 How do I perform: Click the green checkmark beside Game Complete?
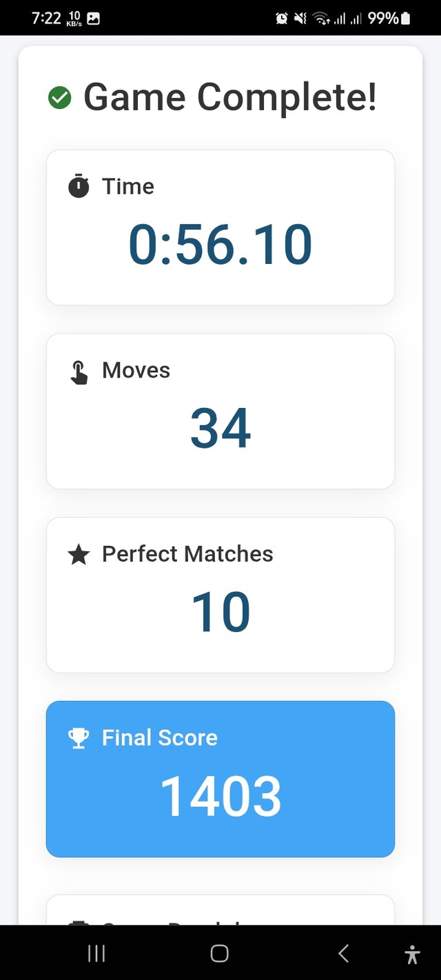[x=60, y=98]
